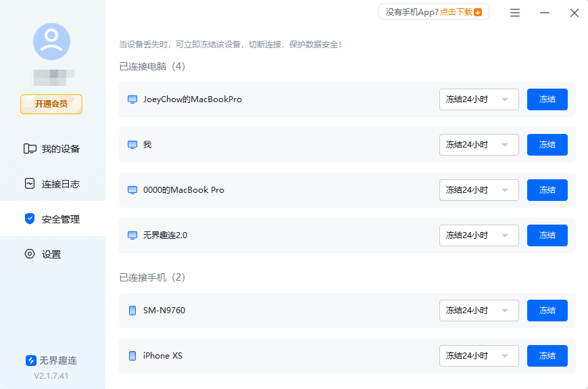Click the 点击下载 app download link
Screen dimensions: 588x389
[456, 12]
